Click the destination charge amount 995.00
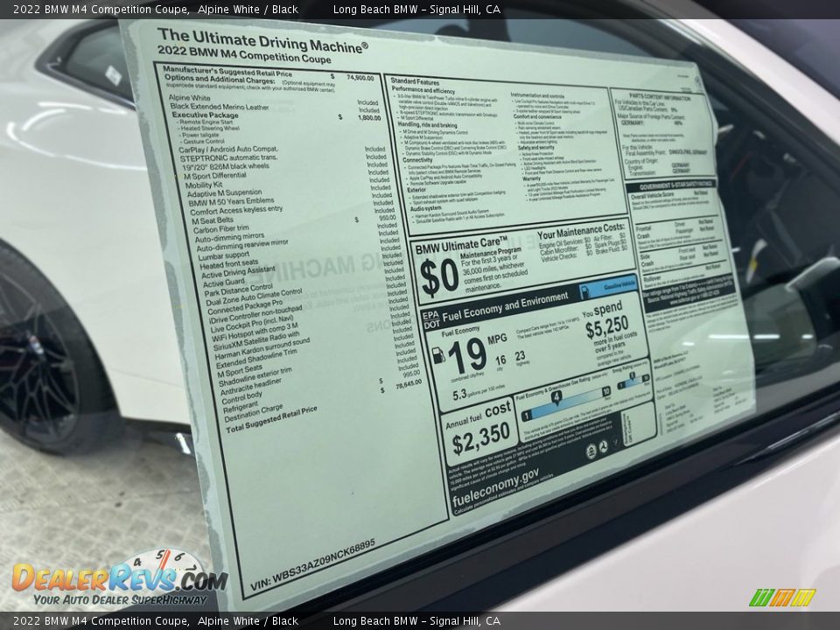Image resolution: width=840 pixels, height=630 pixels. pos(411,374)
